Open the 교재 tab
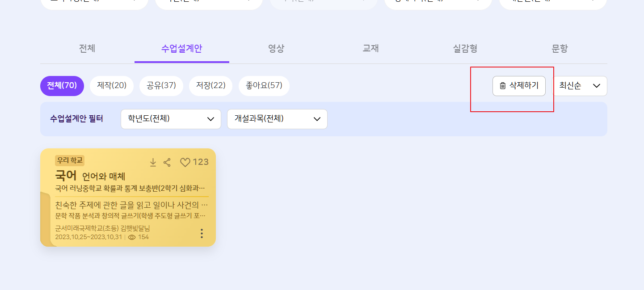Viewport: 644px width, 290px height. point(370,48)
